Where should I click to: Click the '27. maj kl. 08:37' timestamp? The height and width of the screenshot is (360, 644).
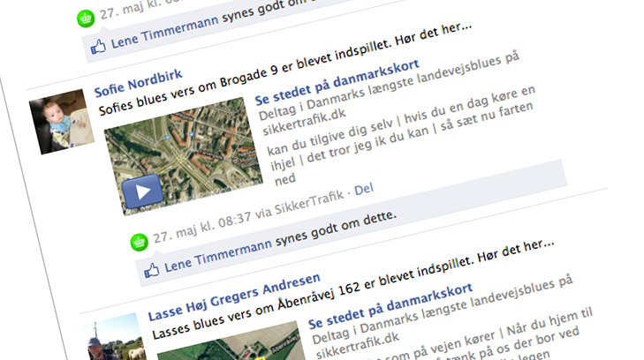202,229
